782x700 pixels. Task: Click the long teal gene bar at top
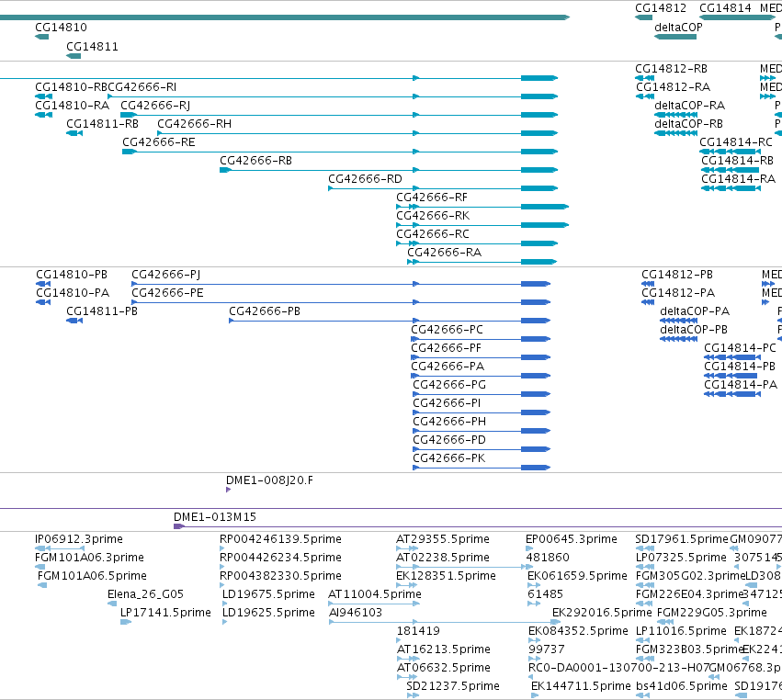tap(284, 17)
